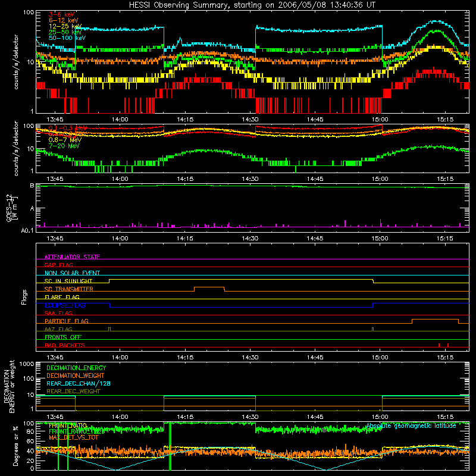Click the '14:30' tick label below Flags panel

click(250, 357)
